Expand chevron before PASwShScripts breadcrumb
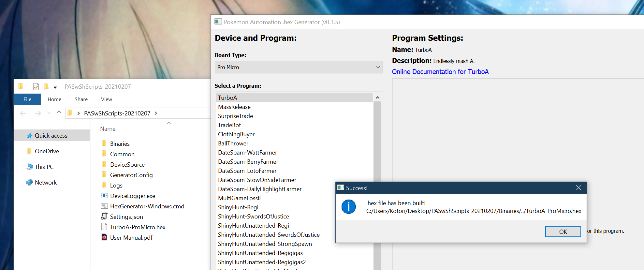This screenshot has width=644, height=270. click(x=79, y=113)
